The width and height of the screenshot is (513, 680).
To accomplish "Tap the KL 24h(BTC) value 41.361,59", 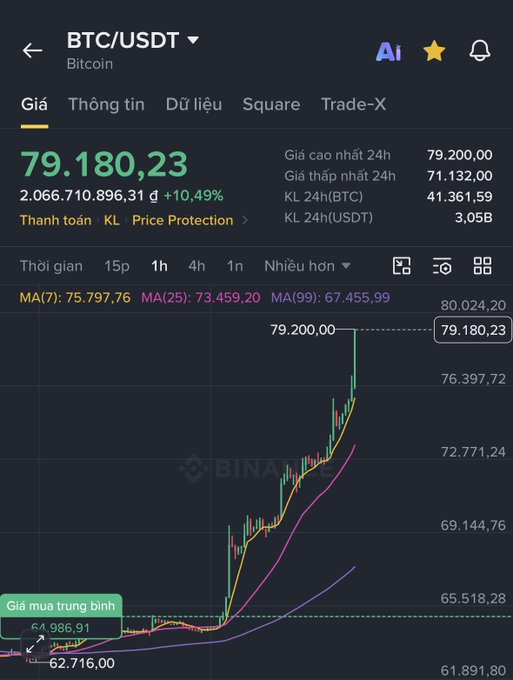I will coord(460,196).
